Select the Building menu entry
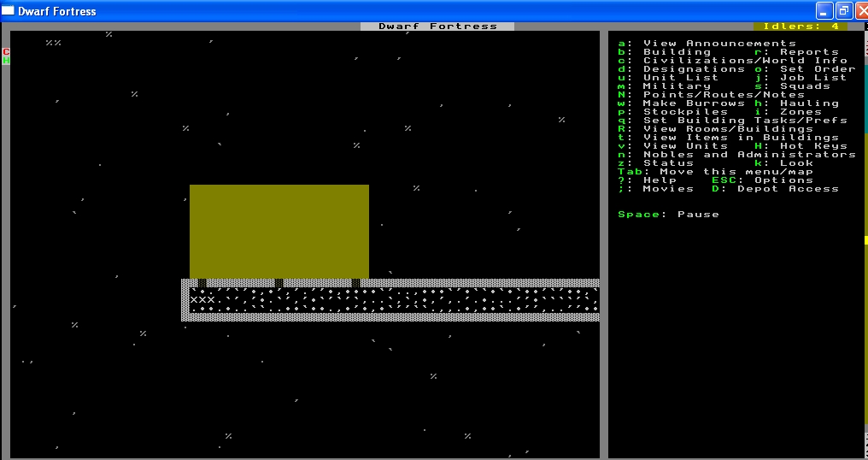 665,52
